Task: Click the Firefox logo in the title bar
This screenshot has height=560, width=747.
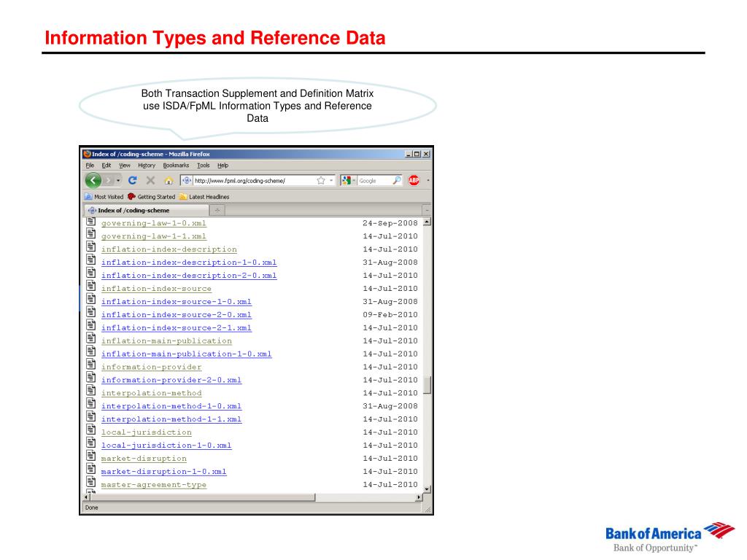Action: (x=87, y=154)
